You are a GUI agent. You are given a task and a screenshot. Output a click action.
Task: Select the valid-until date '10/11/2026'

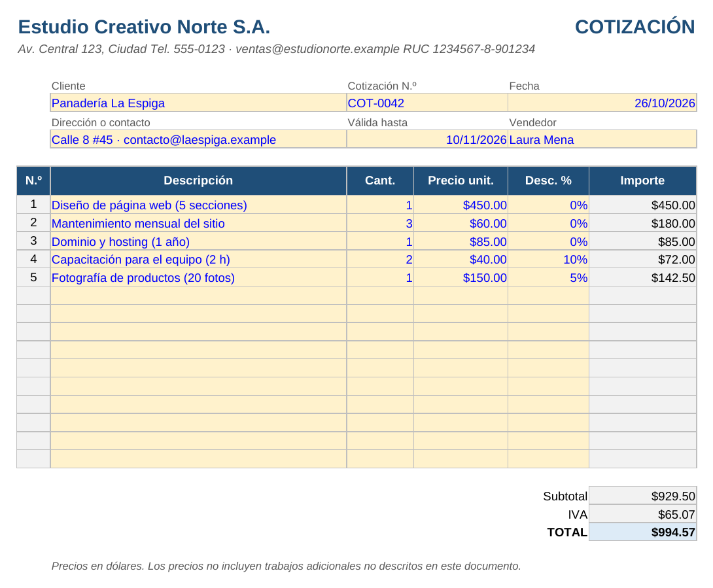pyautogui.click(x=427, y=139)
